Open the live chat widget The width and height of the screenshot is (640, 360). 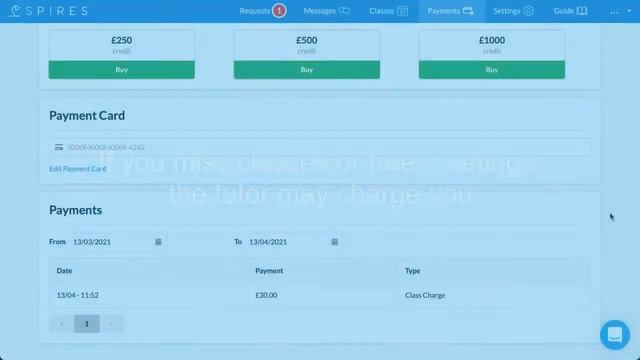click(615, 335)
